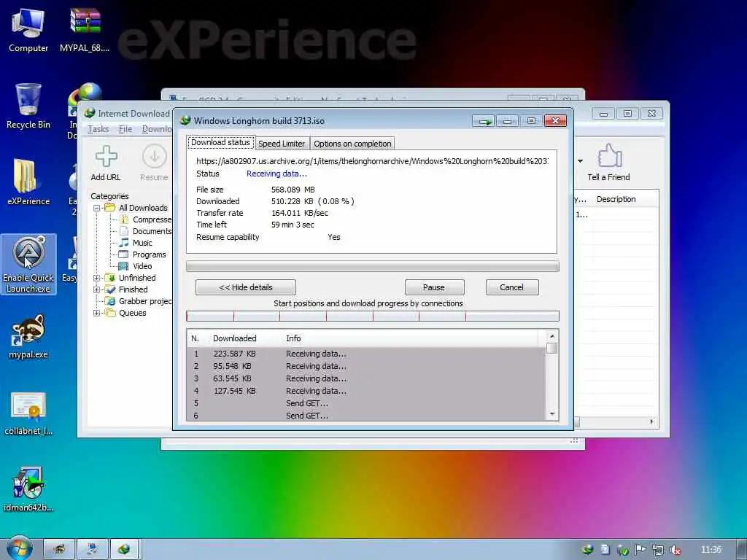Click the connections progress segment bar
This screenshot has width=747, height=560.
pyautogui.click(x=373, y=316)
